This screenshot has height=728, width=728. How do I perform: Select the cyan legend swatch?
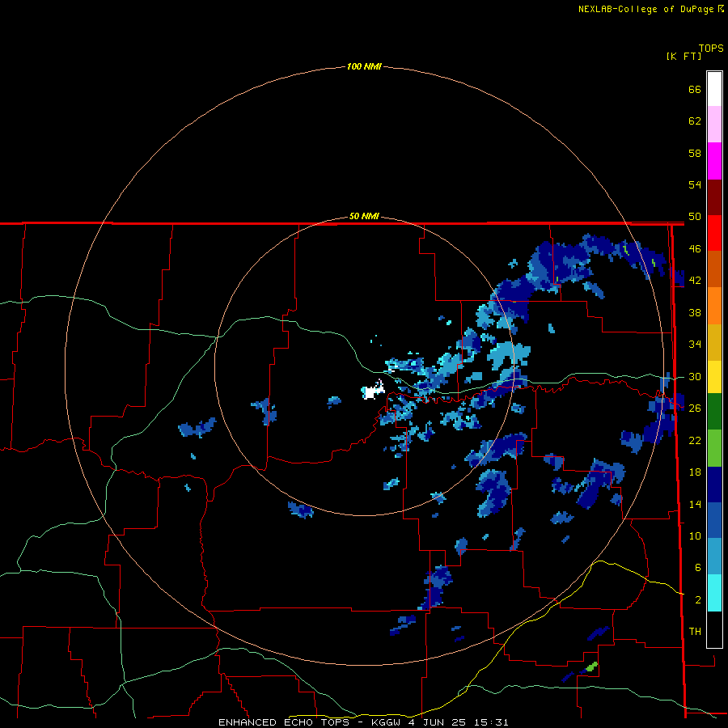[x=714, y=593]
